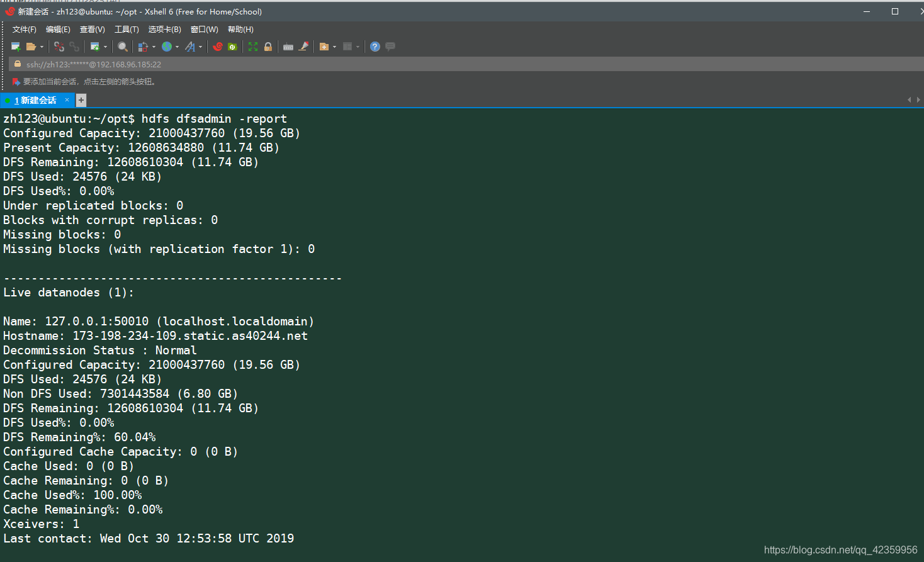Click 'Decommission Status : Normal' line

tap(99, 351)
